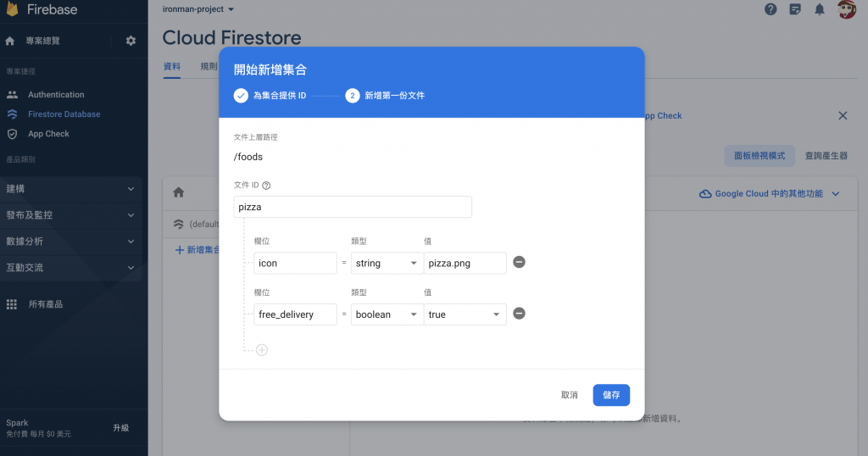Click the Firestore Database icon in sidebar
The image size is (868, 456).
point(12,114)
